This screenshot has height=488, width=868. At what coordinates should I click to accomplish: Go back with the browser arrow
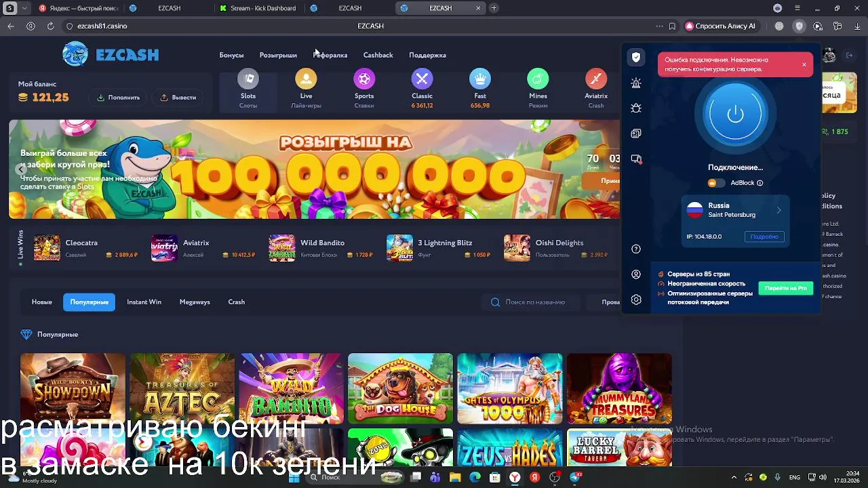[11, 26]
